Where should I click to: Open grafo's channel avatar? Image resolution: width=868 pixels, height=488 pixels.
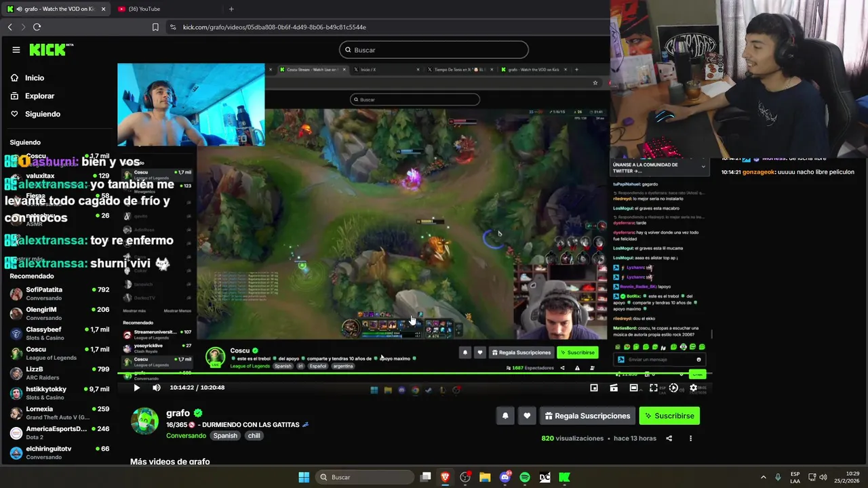point(144,421)
